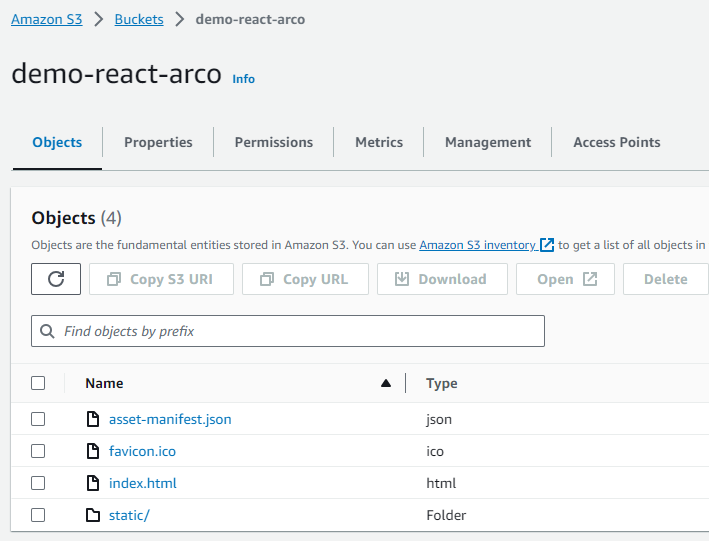The image size is (709, 541).
Task: Check the index.html row checkbox
Action: pyautogui.click(x=38, y=483)
